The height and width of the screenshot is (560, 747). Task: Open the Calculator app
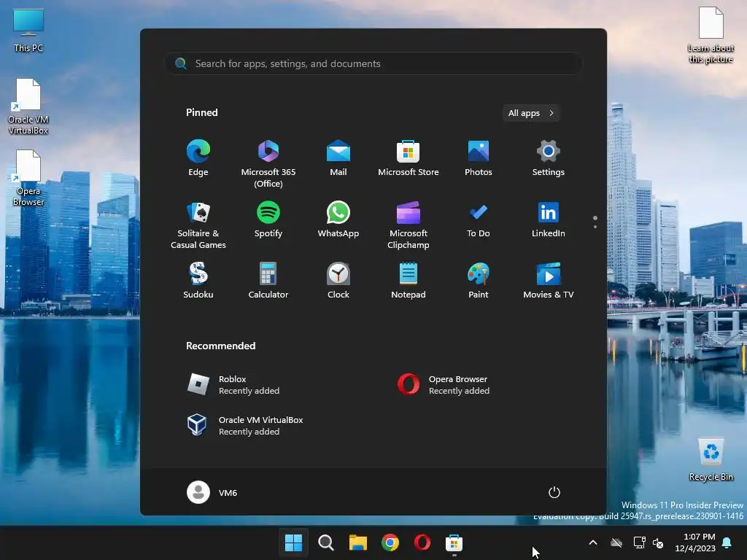click(268, 281)
